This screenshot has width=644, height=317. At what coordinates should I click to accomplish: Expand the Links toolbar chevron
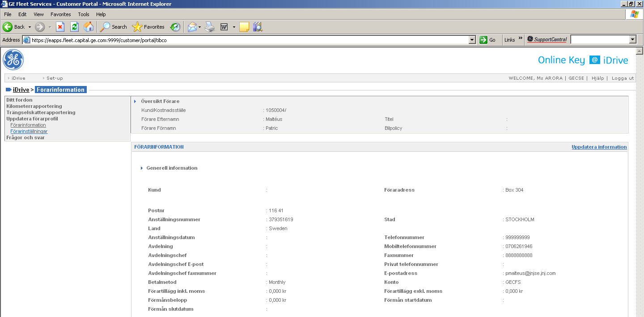point(520,39)
